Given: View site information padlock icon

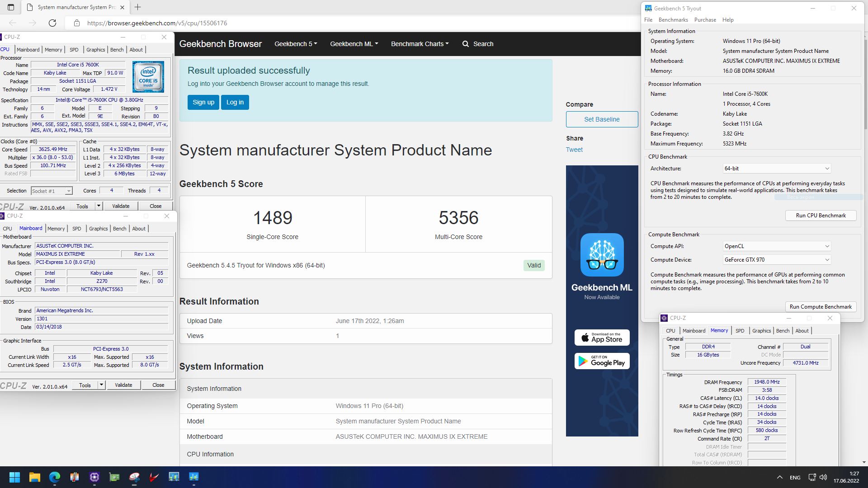Looking at the screenshot, I should [x=77, y=23].
